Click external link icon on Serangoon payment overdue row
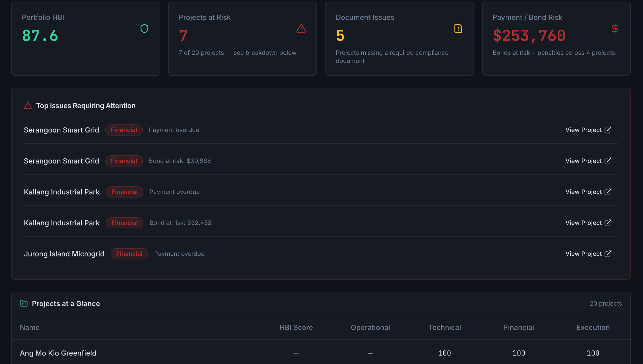643x364 pixels. [x=608, y=130]
